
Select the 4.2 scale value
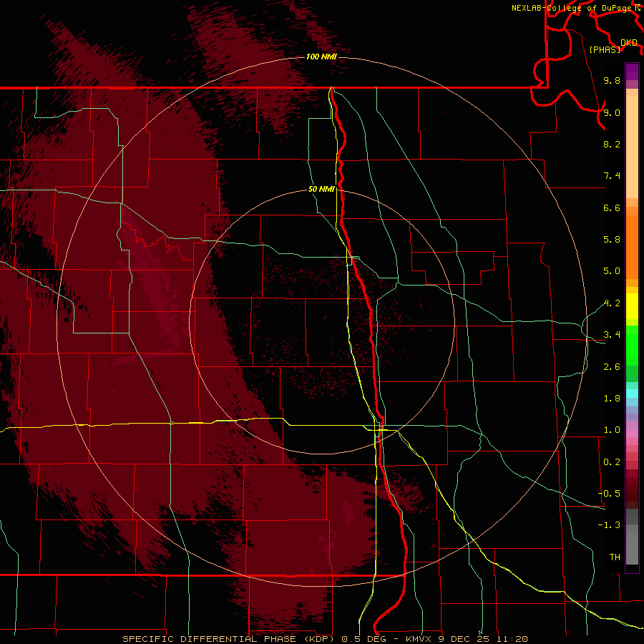pyautogui.click(x=612, y=303)
